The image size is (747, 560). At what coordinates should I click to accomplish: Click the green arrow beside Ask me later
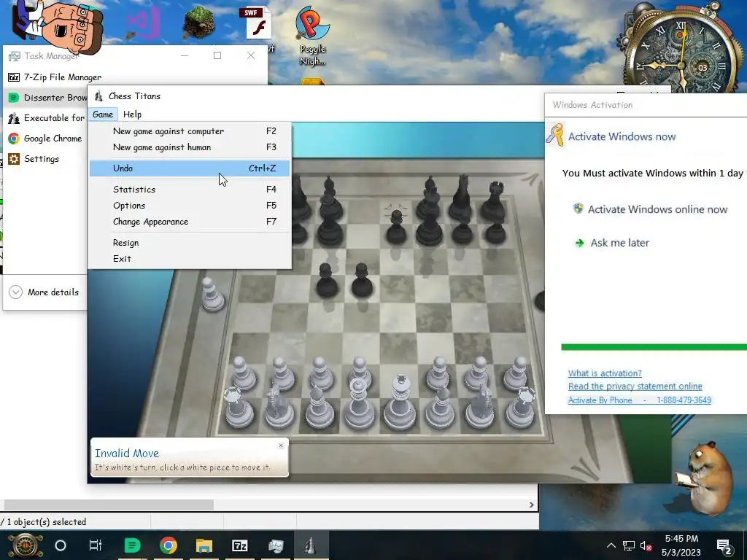click(x=579, y=244)
